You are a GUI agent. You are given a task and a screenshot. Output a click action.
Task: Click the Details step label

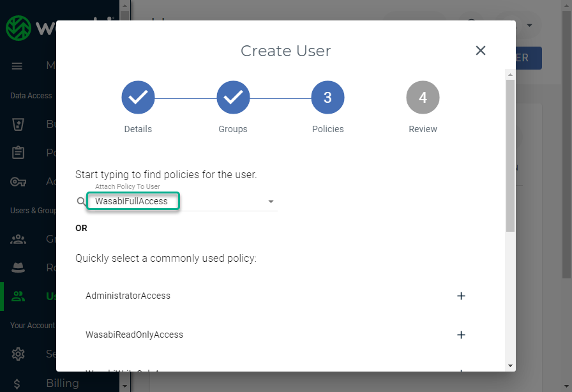(138, 129)
